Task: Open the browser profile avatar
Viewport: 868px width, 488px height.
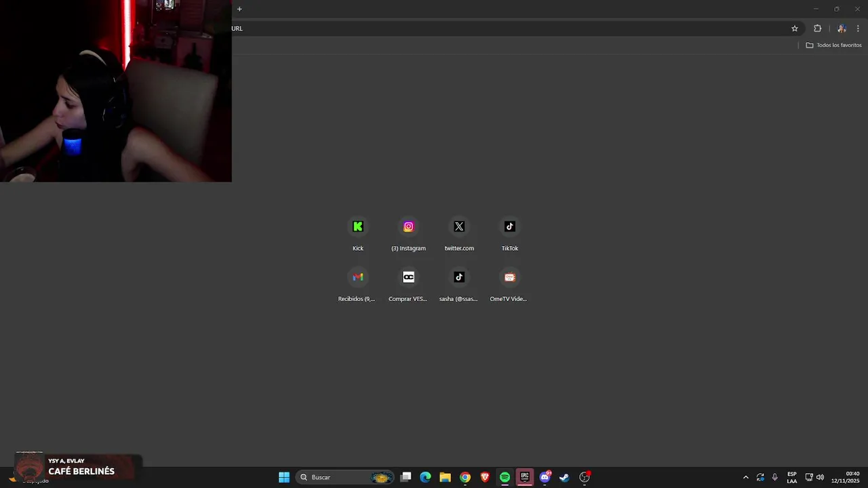Action: point(842,28)
